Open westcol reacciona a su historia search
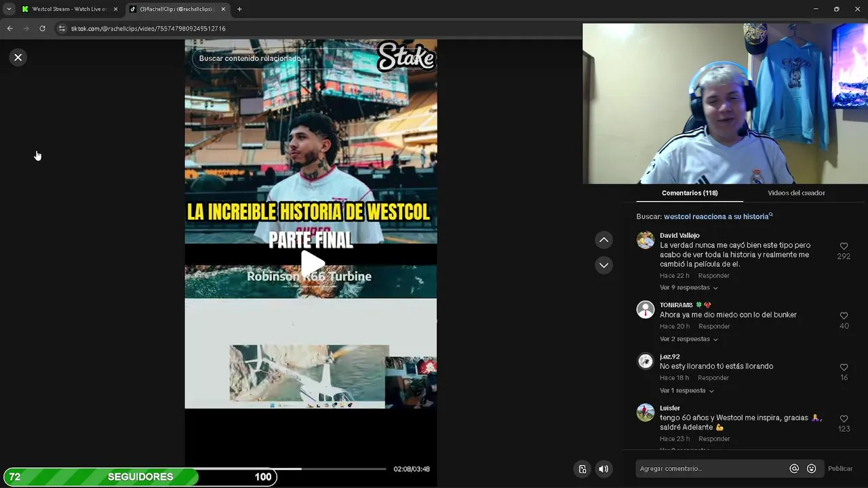The image size is (868, 488). (x=717, y=217)
